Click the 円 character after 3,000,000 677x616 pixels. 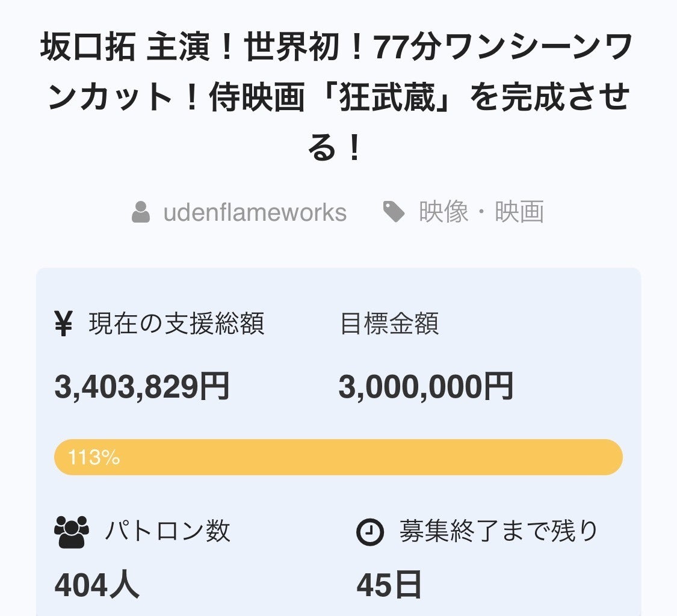tap(499, 387)
